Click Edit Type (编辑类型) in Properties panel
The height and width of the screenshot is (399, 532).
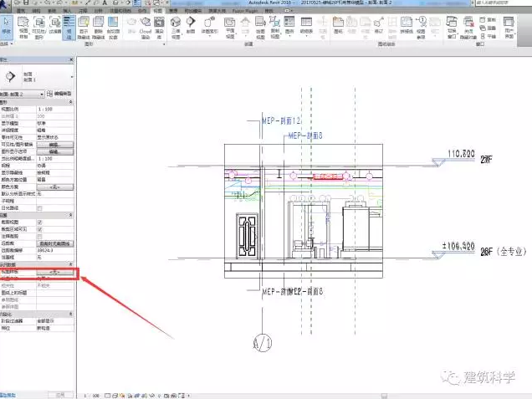[x=62, y=94]
